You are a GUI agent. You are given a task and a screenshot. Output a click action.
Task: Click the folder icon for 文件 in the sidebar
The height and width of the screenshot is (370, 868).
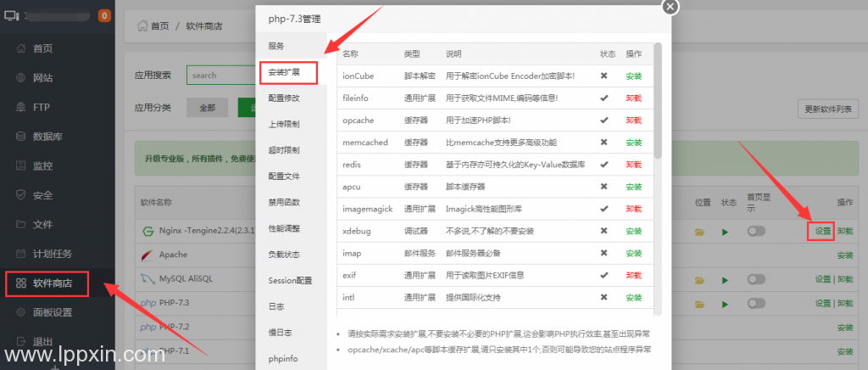21,224
